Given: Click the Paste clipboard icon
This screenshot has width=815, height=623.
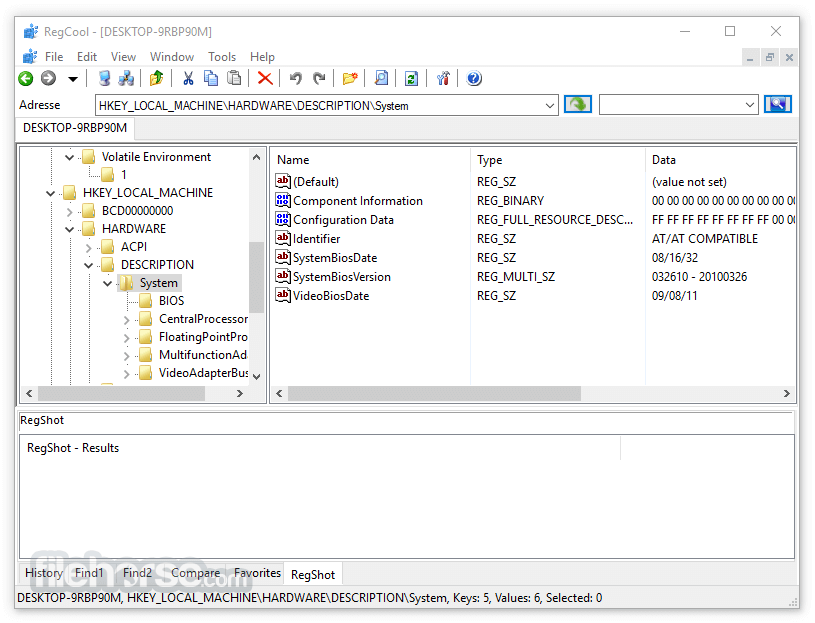Looking at the screenshot, I should [234, 78].
